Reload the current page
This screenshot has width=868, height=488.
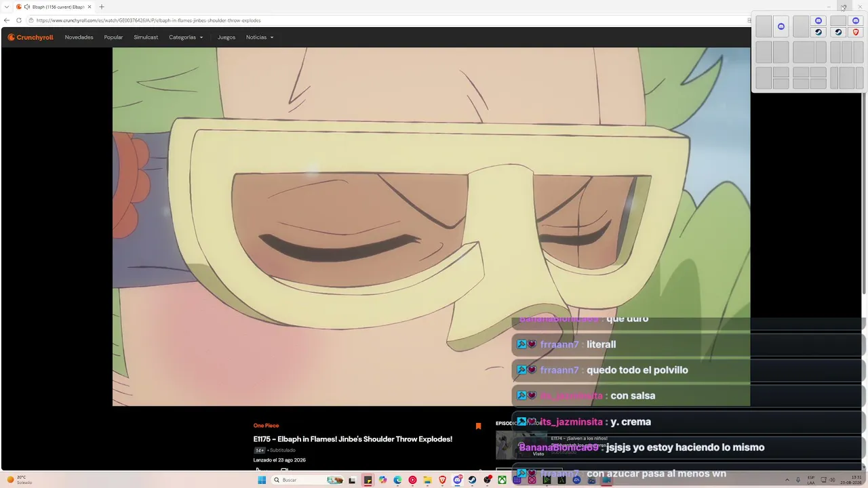[19, 20]
